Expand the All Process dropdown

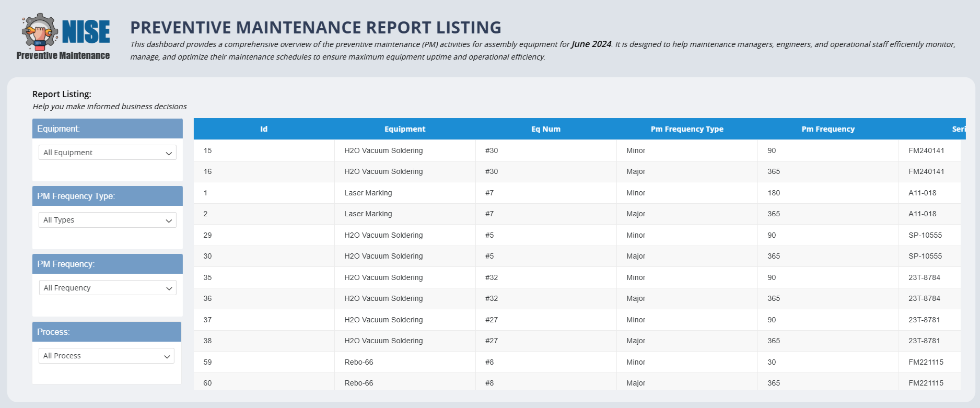[106, 356]
